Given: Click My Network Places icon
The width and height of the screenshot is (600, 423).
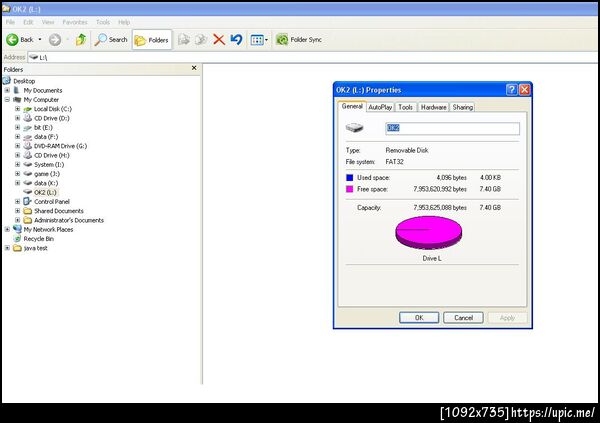Looking at the screenshot, I should (17, 229).
